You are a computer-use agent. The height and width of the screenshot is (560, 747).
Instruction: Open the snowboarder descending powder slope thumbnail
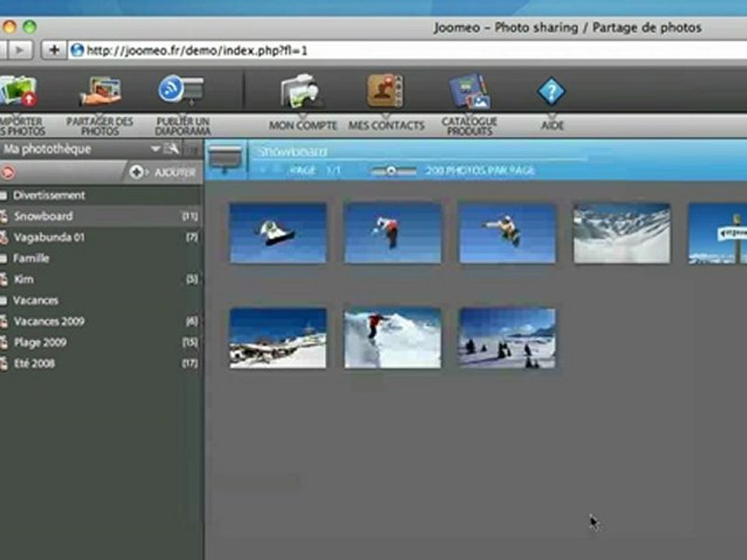(392, 338)
